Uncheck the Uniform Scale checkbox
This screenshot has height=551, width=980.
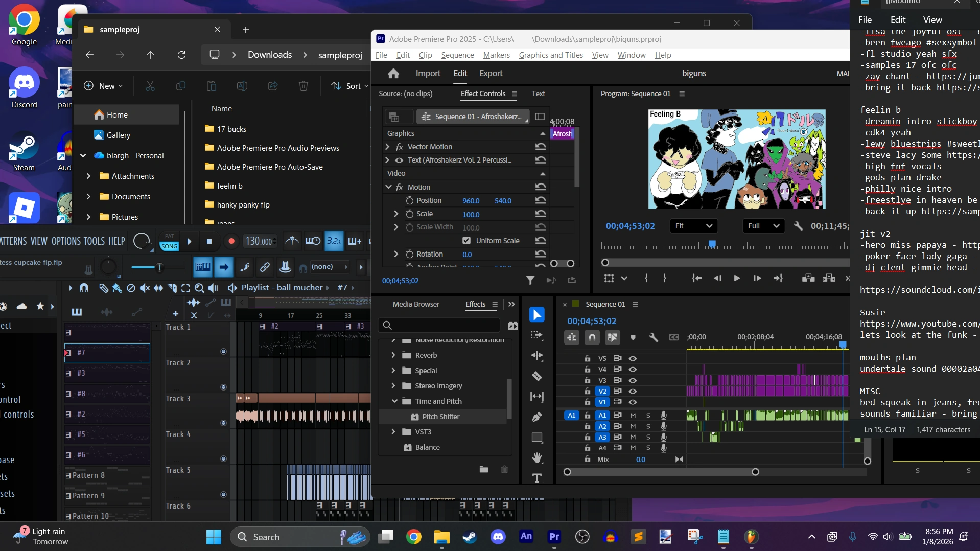[x=466, y=241]
